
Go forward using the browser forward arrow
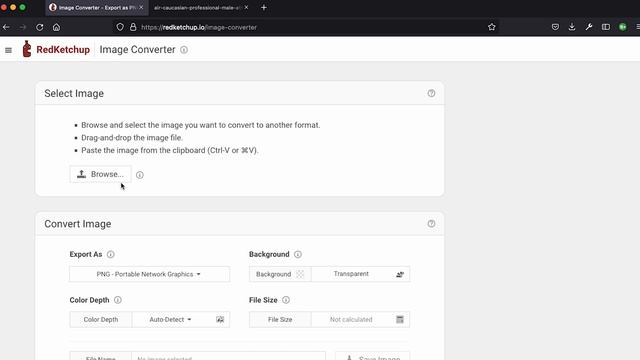(x=23, y=27)
